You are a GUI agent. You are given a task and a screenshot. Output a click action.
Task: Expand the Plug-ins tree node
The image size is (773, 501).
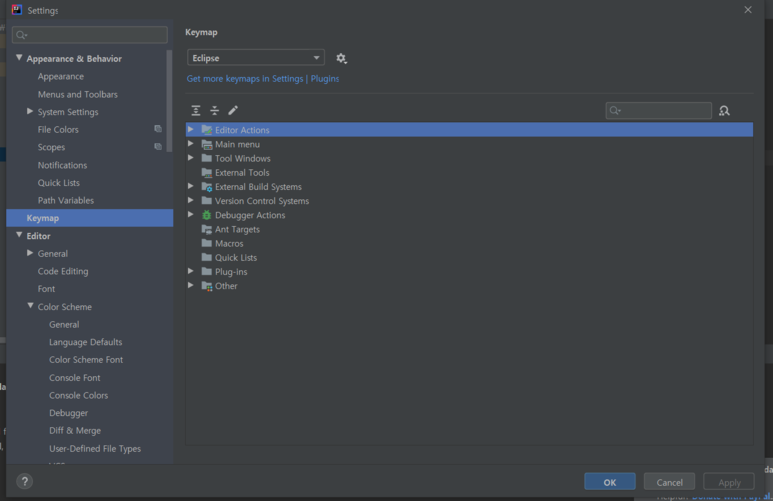tap(191, 271)
